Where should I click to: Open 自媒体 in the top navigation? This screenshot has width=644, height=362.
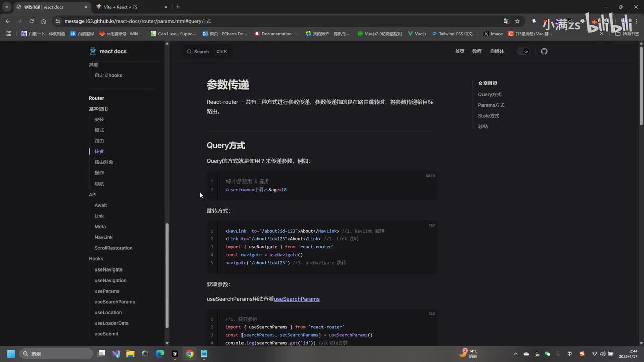tap(497, 51)
